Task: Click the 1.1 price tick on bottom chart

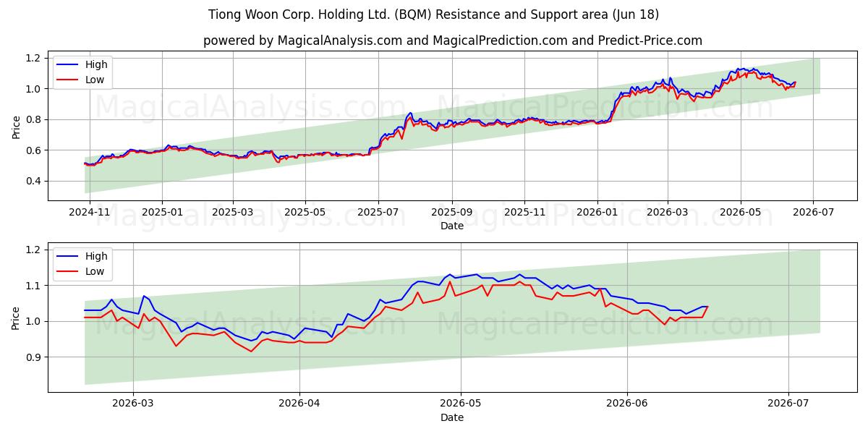Action: tap(35, 286)
